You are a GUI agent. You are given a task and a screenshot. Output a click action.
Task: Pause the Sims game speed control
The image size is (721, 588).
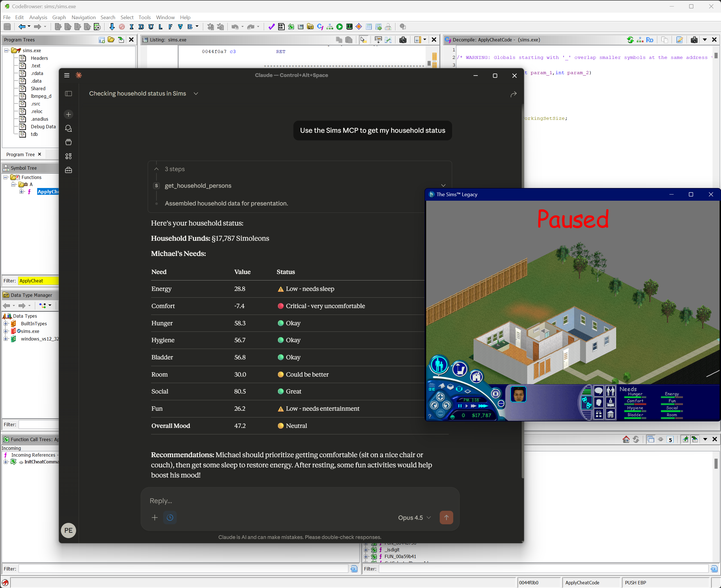(x=459, y=406)
